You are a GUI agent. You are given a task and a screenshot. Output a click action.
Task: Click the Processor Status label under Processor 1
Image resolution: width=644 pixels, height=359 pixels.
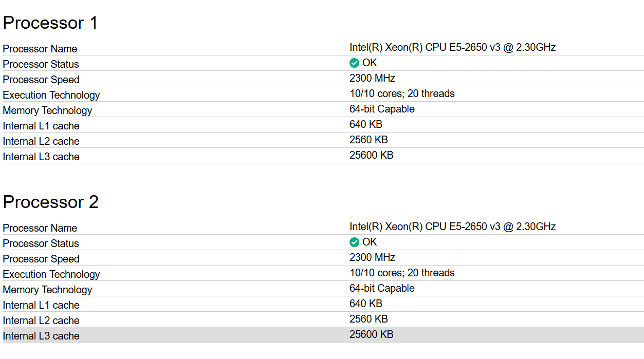[41, 64]
